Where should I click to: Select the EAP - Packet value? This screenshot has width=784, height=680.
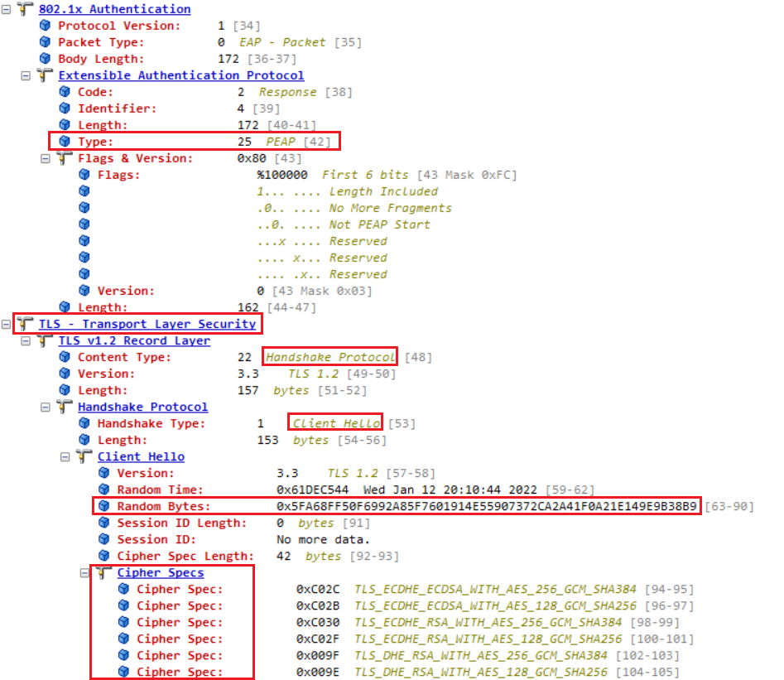282,42
